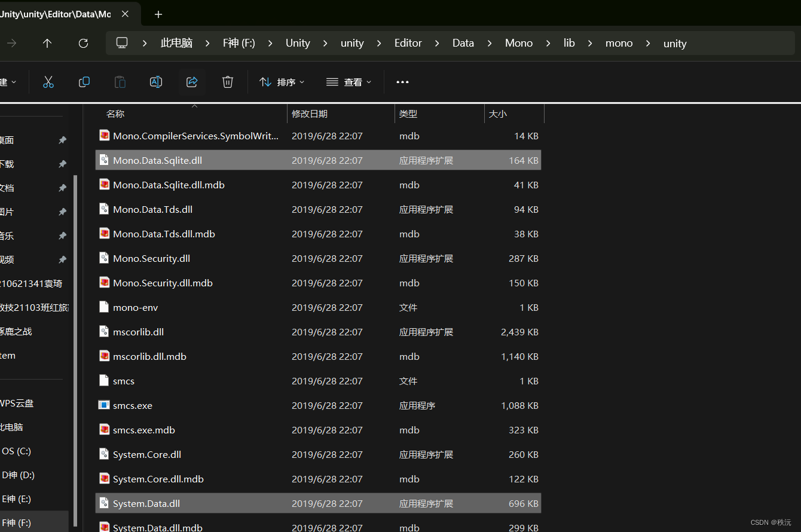The height and width of the screenshot is (532, 801).
Task: Select Mono.Data.Tds.dll.mdb file
Action: 318,234
